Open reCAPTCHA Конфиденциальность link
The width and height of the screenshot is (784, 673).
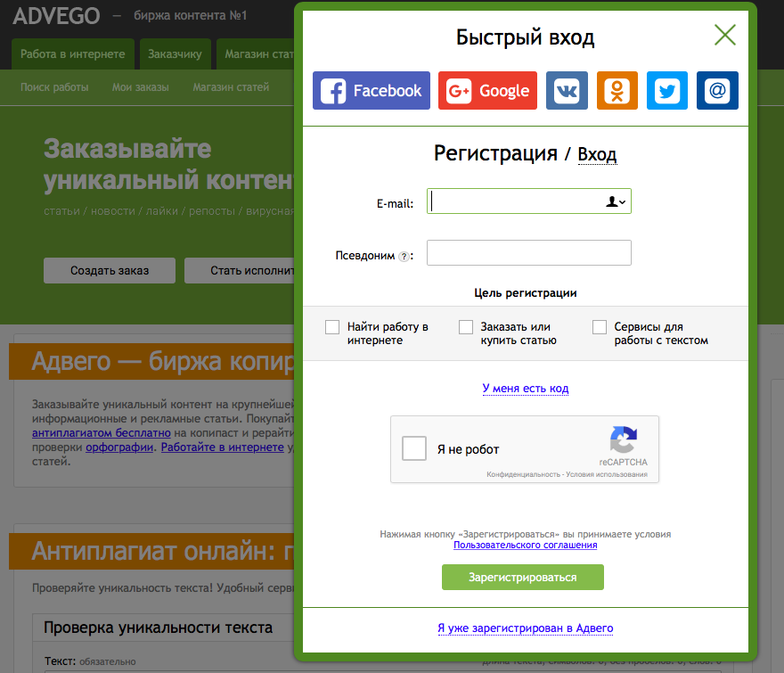point(523,474)
